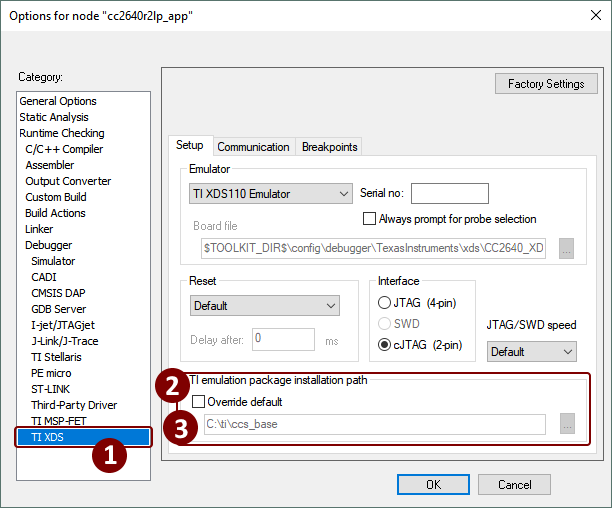This screenshot has height=508, width=612.
Task: Enable Always prompt for probe selection
Action: click(x=370, y=219)
